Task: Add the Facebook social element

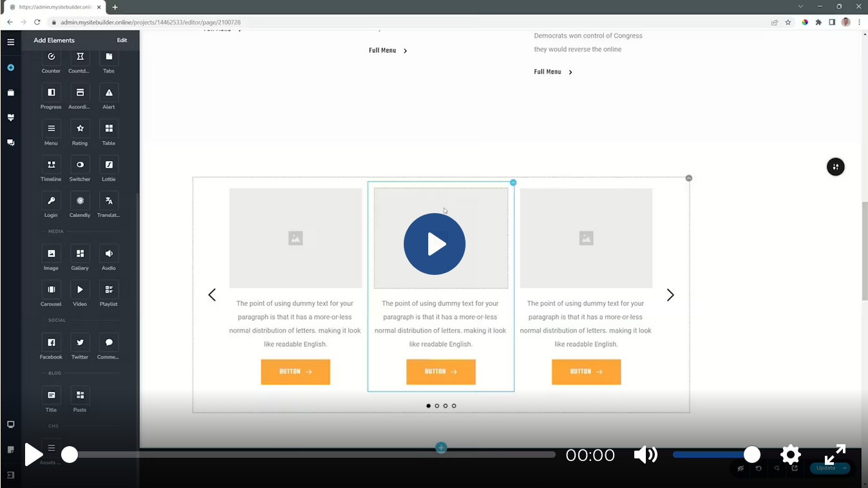Action: click(52, 343)
